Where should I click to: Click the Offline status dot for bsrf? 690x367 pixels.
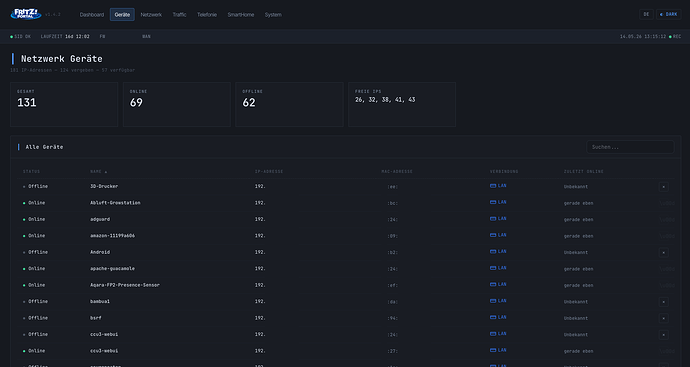tap(24, 318)
